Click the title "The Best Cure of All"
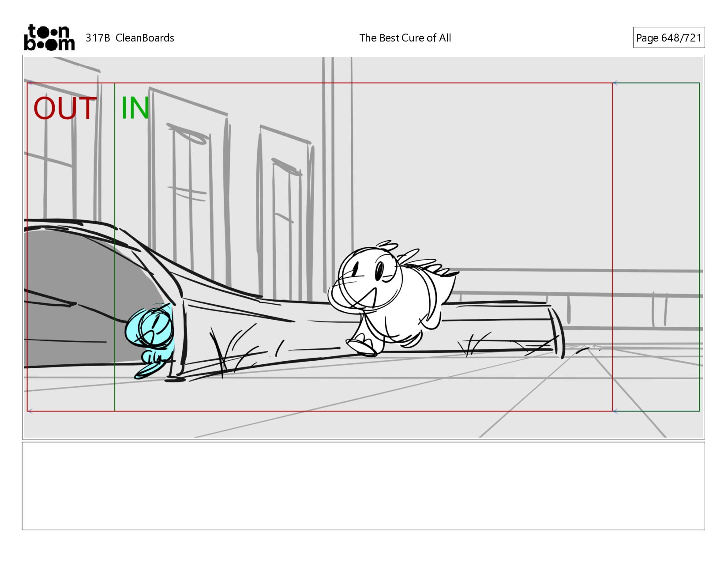This screenshot has width=728, height=563. [x=405, y=38]
